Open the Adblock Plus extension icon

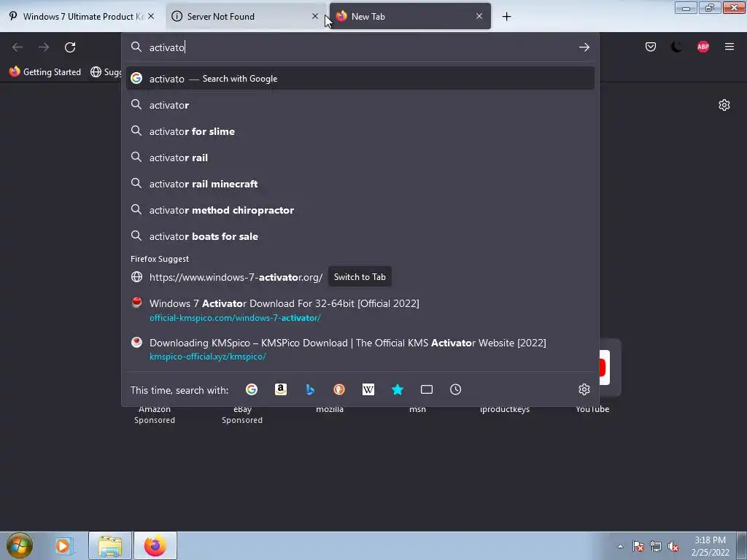click(703, 47)
